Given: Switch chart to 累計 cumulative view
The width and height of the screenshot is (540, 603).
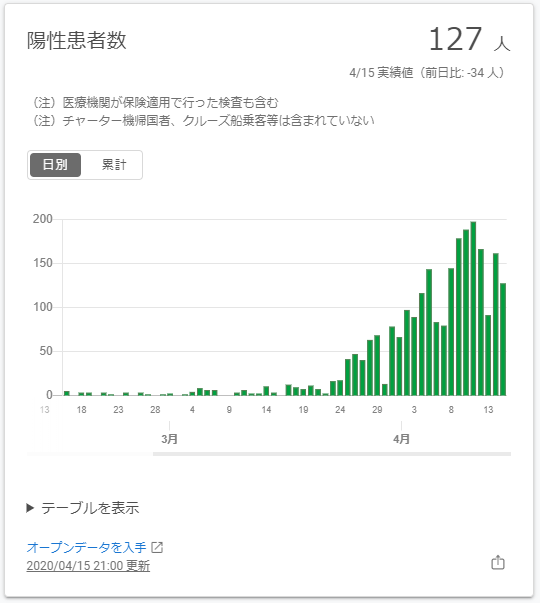Looking at the screenshot, I should pyautogui.click(x=114, y=165).
